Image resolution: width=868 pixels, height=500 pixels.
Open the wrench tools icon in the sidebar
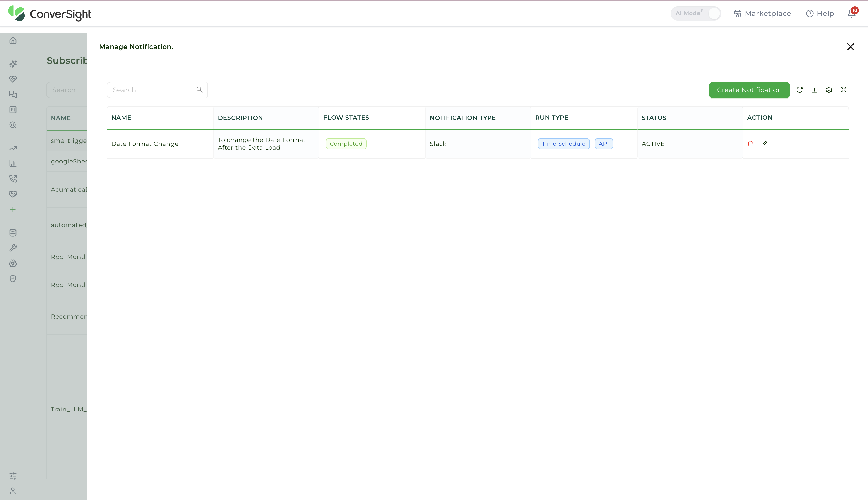(x=13, y=248)
